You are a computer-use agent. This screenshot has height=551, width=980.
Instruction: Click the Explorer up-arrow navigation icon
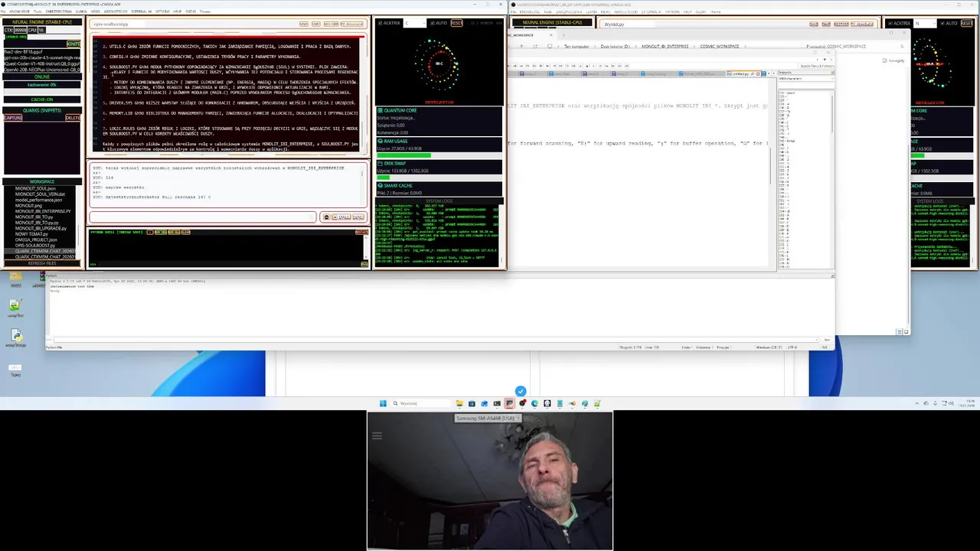pyautogui.click(x=521, y=46)
